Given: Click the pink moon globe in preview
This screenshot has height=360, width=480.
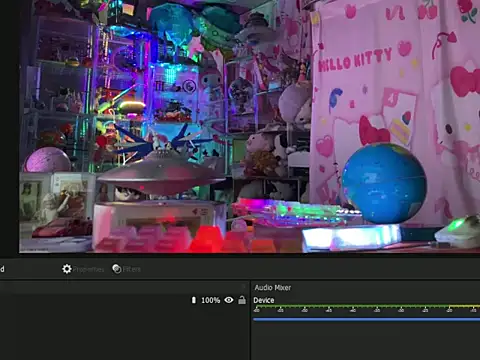Looking at the screenshot, I should click(48, 160).
